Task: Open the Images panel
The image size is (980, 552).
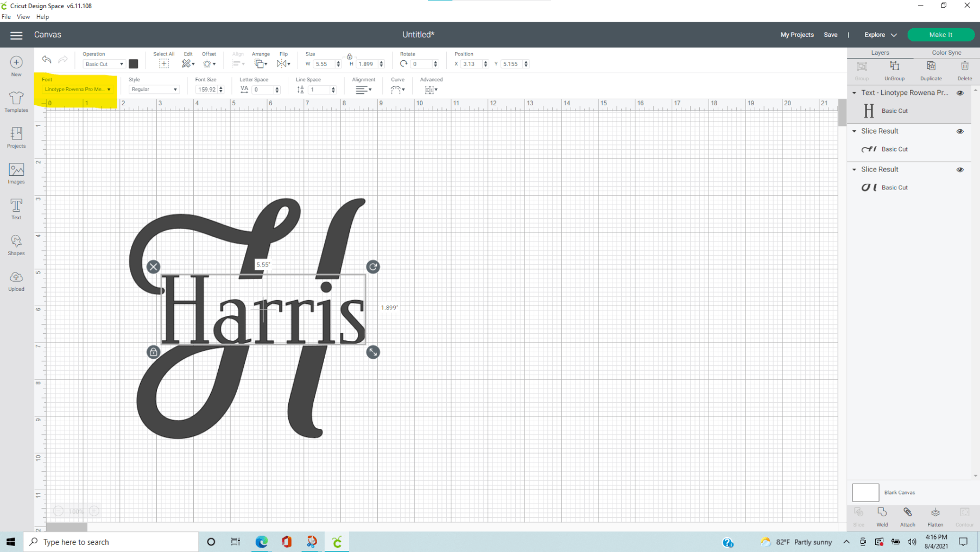Action: pos(16,173)
